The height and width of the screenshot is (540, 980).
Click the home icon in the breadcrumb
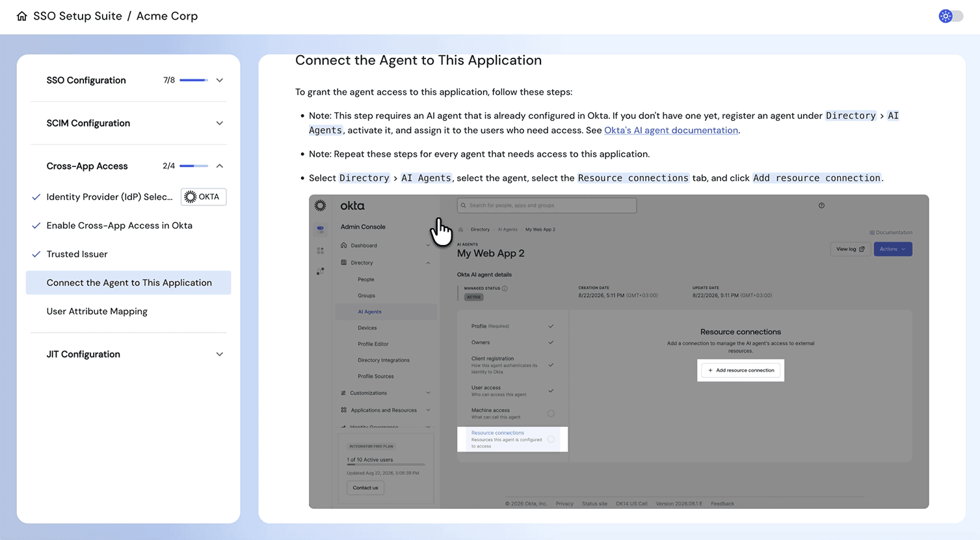(x=21, y=16)
